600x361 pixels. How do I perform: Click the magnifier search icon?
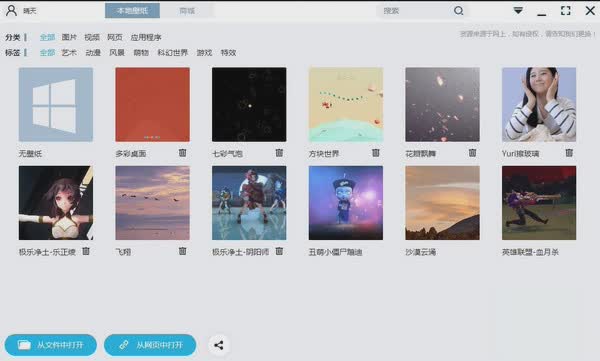[458, 11]
